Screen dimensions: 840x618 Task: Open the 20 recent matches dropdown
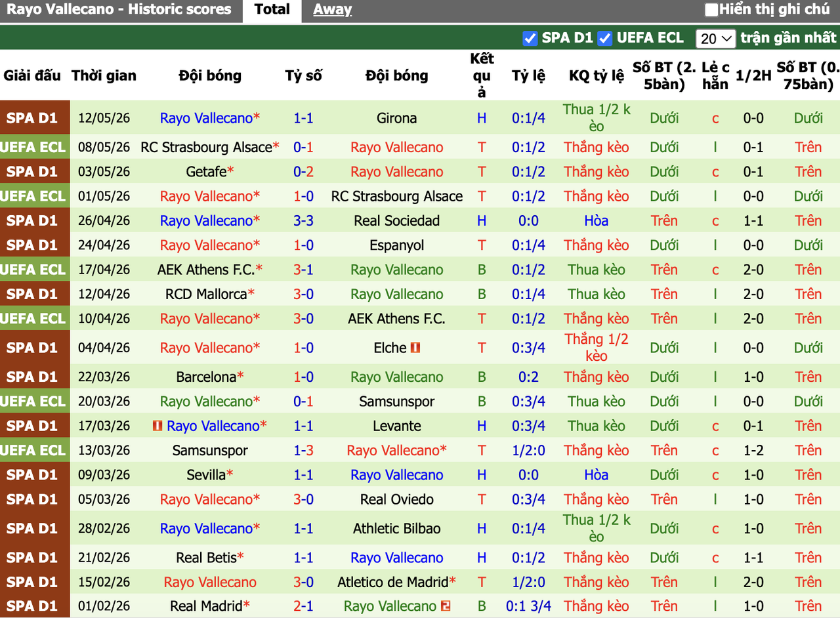(x=716, y=39)
